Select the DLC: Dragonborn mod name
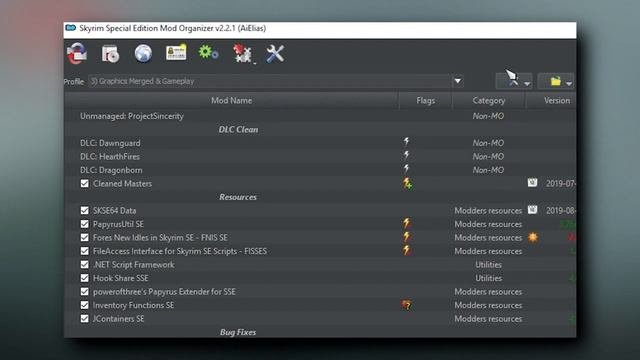This screenshot has height=360, width=640. pos(111,170)
